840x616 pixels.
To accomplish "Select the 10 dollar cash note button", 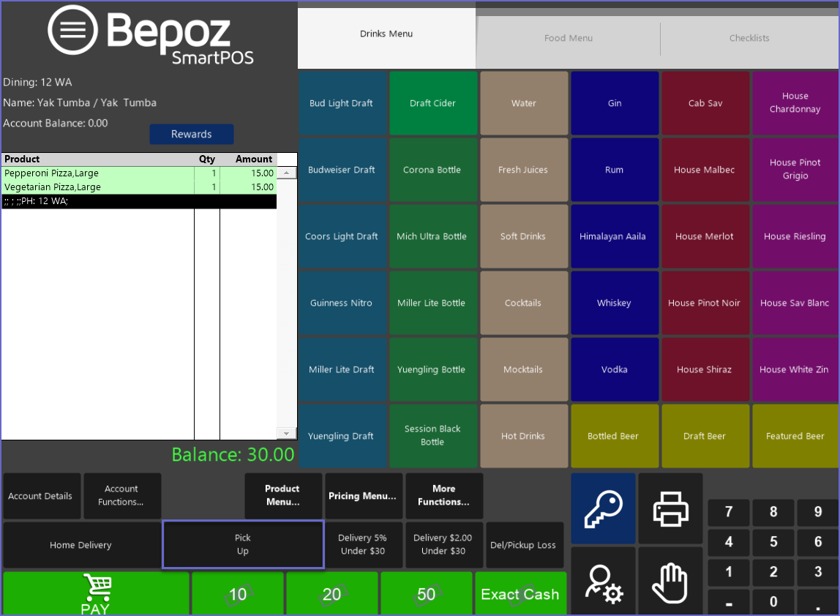I will [237, 594].
